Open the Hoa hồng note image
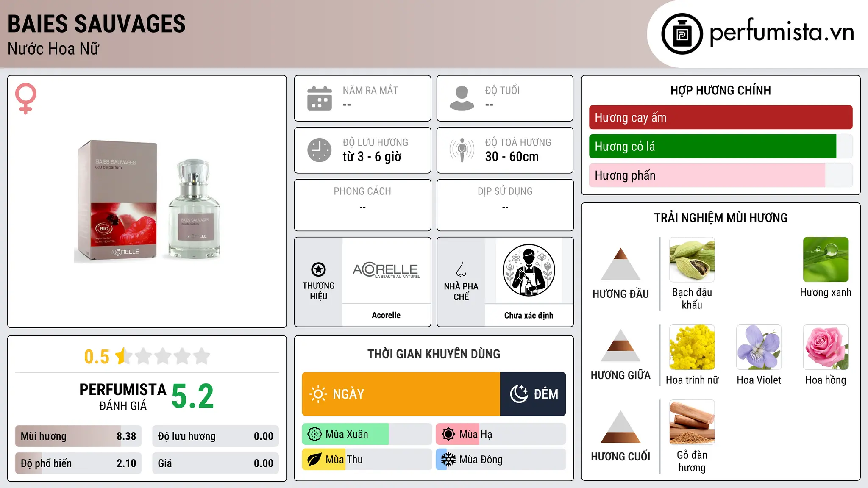Viewport: 868px width, 488px height. [x=826, y=347]
